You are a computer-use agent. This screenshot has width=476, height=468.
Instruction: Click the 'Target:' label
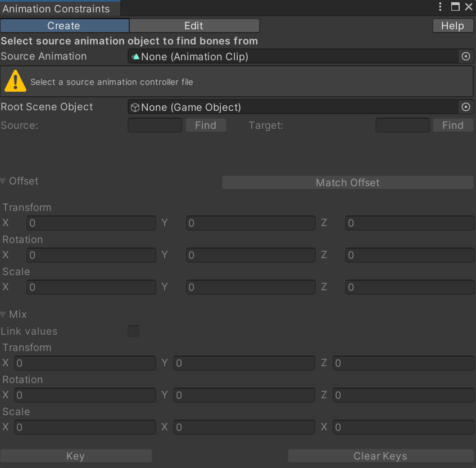266,125
